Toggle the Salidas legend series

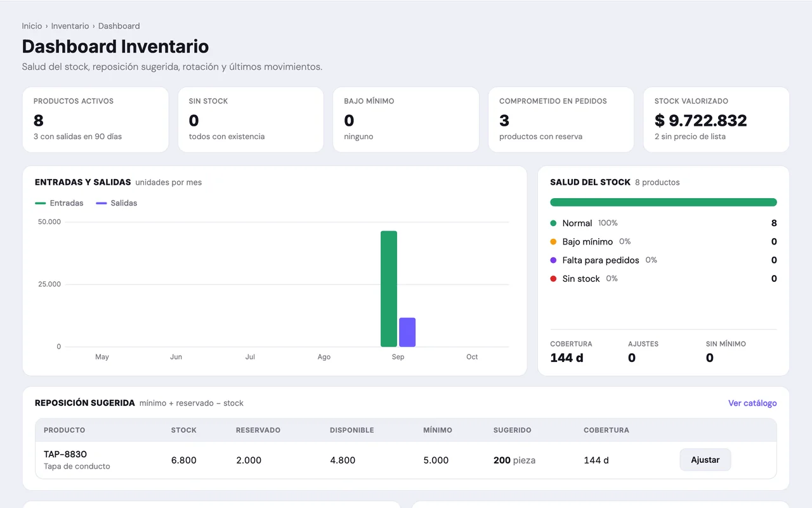117,203
